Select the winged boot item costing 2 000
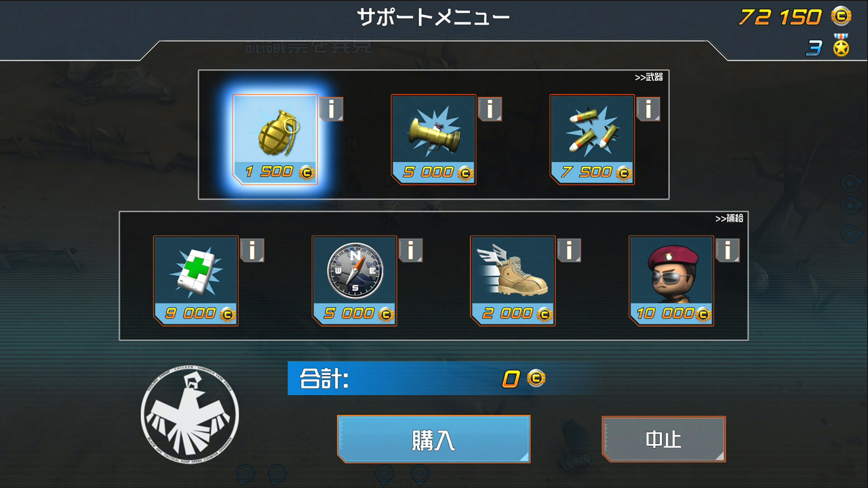This screenshot has height=488, width=868. pos(513,281)
